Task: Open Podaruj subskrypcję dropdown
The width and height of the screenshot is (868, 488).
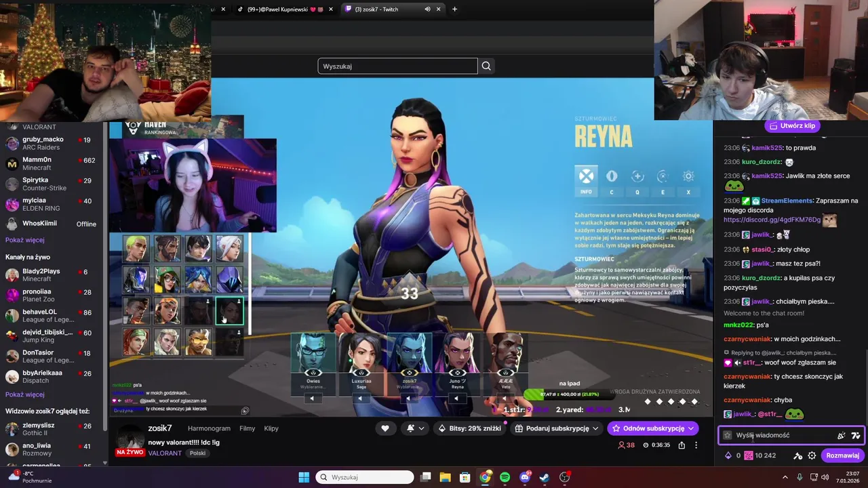Action: (x=557, y=428)
